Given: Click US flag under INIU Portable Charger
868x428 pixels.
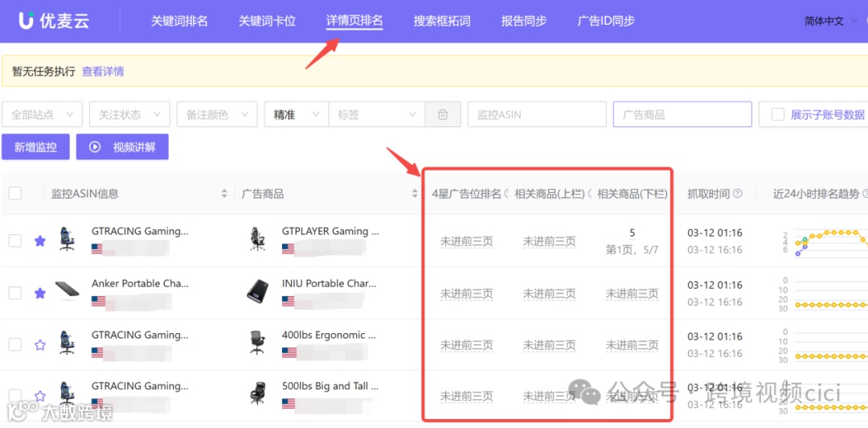Looking at the screenshot, I should (288, 301).
